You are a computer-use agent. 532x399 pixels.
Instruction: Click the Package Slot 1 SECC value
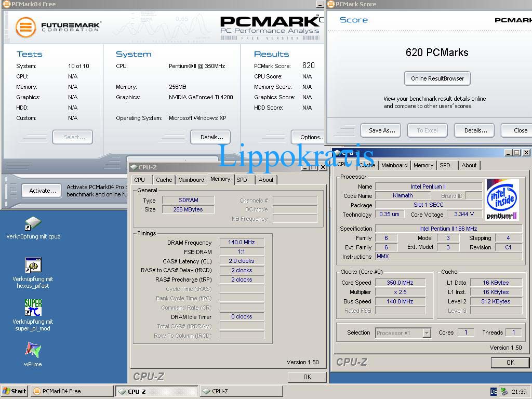point(429,205)
